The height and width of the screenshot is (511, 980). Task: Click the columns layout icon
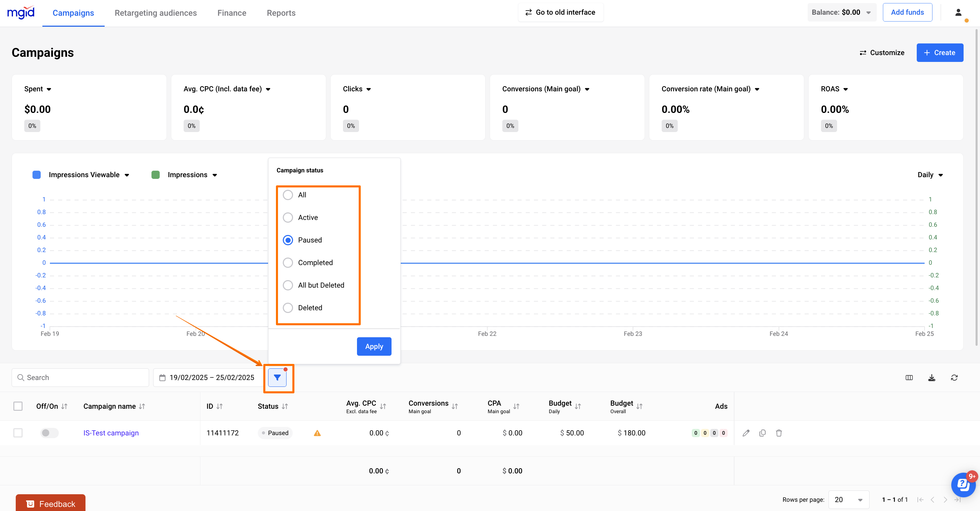pos(909,378)
